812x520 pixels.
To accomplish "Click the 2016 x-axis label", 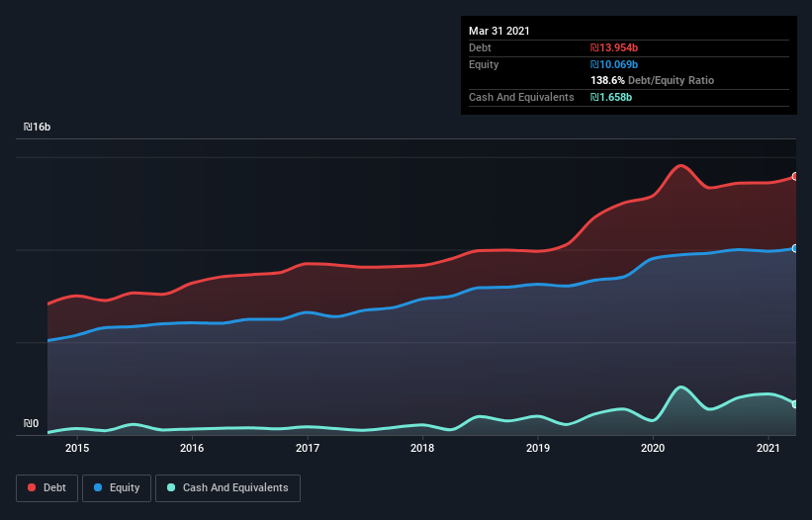I will click(x=192, y=448).
